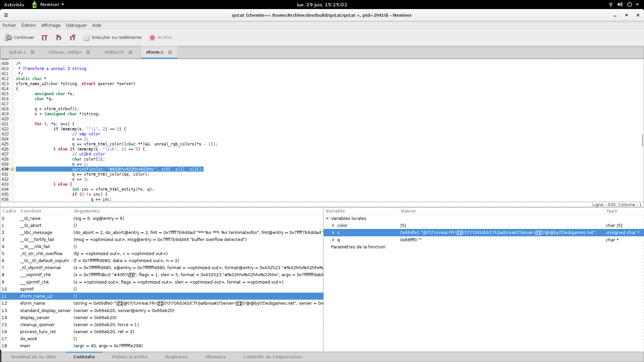
Task: Open the Fichier menu
Action: [x=9, y=25]
